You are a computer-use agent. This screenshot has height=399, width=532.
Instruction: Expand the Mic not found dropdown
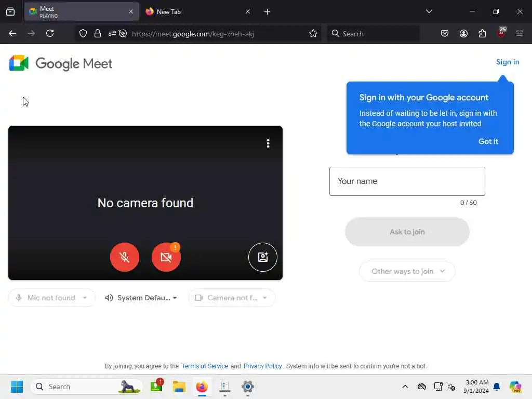(x=51, y=298)
